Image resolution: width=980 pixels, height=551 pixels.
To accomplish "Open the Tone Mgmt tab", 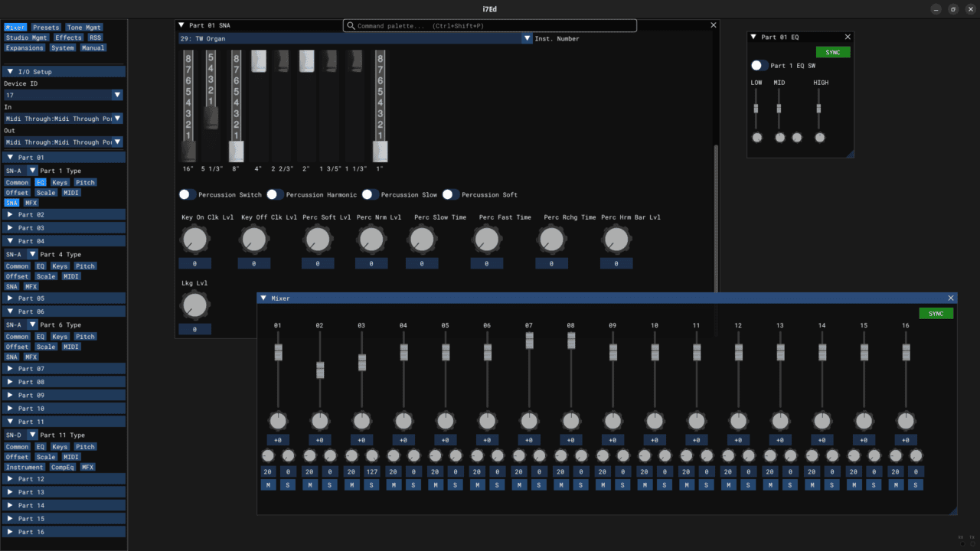I will click(83, 28).
